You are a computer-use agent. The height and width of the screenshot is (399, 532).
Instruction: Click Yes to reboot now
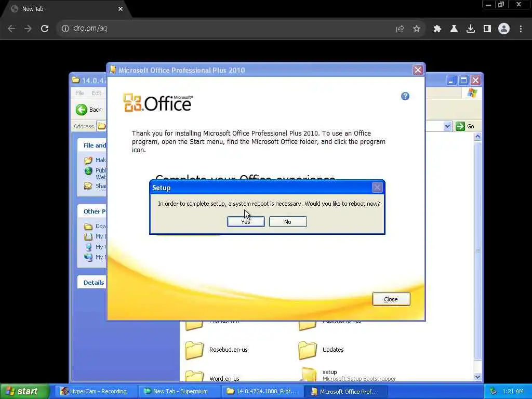[246, 221]
